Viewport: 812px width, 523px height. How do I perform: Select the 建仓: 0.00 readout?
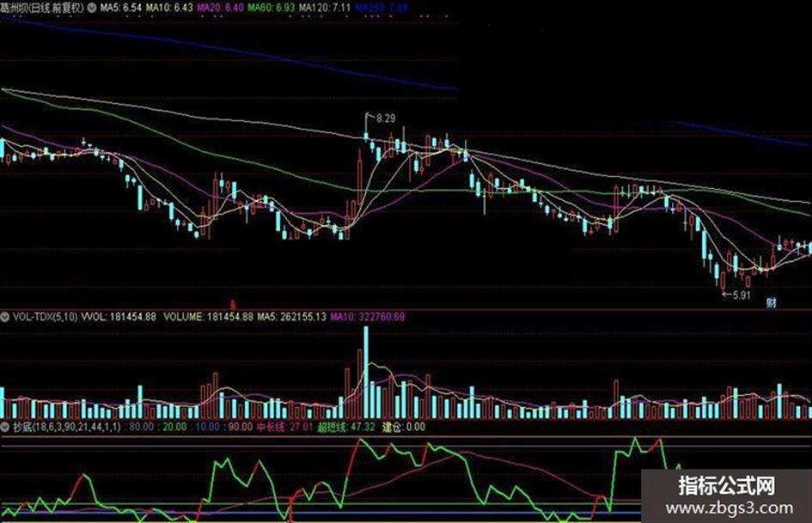pyautogui.click(x=403, y=427)
